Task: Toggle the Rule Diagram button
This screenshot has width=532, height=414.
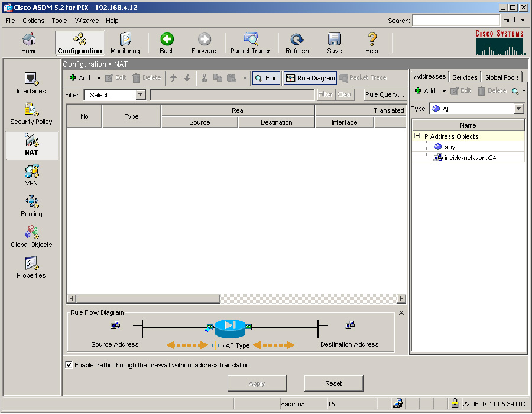Action: pos(310,78)
